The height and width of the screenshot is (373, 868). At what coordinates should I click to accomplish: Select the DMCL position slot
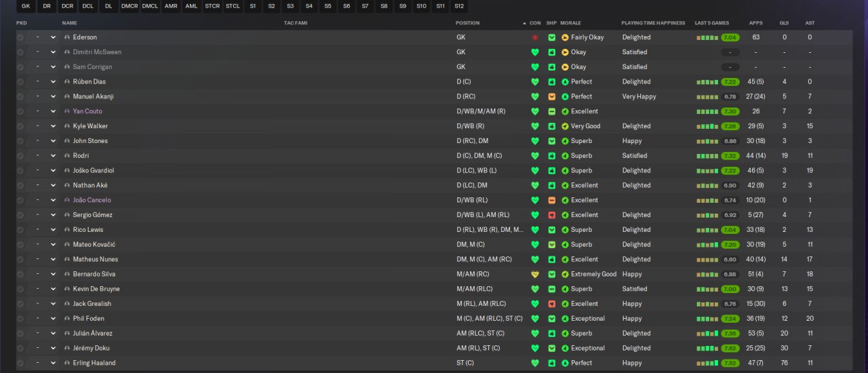(150, 6)
